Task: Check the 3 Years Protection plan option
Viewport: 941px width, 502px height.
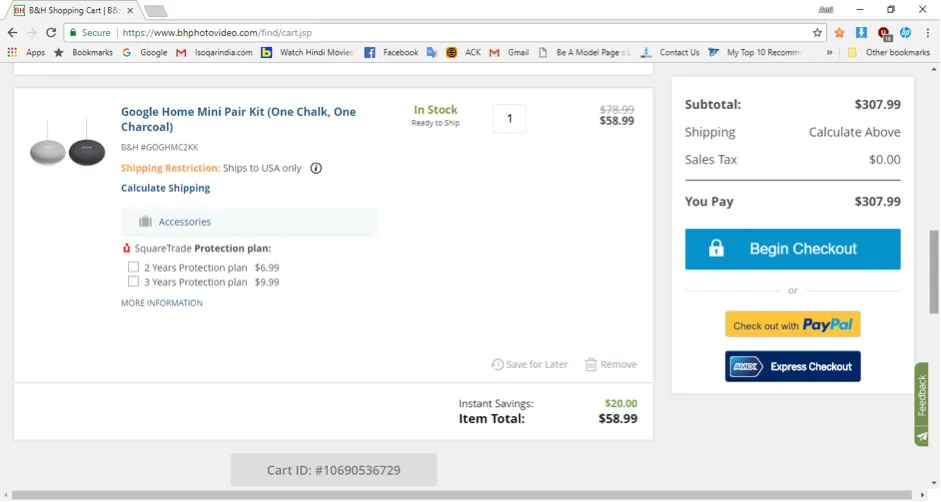Action: tap(133, 282)
